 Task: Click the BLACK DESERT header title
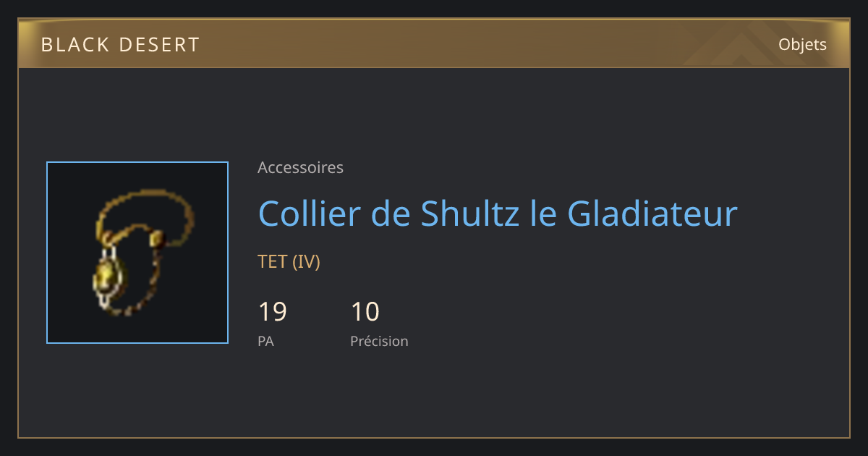120,45
